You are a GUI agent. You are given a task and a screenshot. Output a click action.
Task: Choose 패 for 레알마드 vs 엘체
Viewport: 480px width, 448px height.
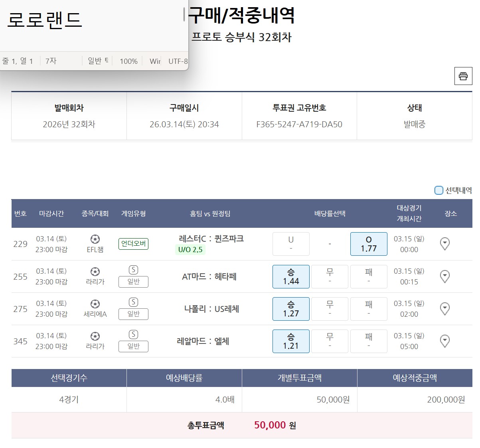coord(368,341)
